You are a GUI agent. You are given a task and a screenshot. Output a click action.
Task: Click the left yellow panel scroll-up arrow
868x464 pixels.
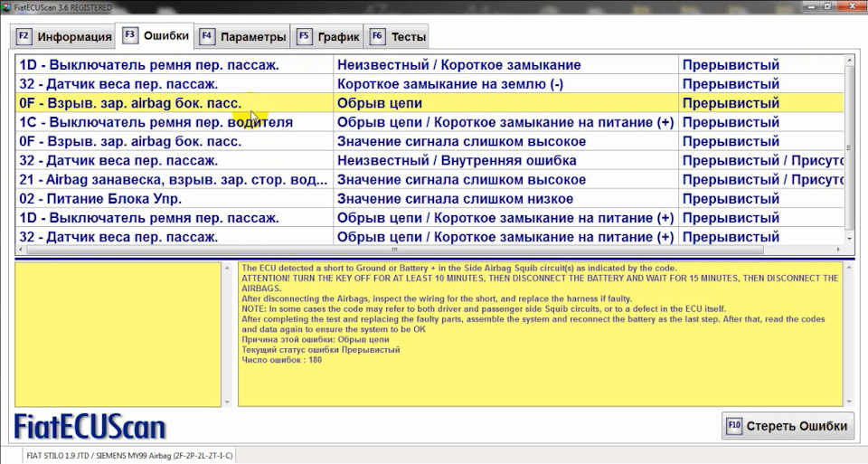click(227, 268)
